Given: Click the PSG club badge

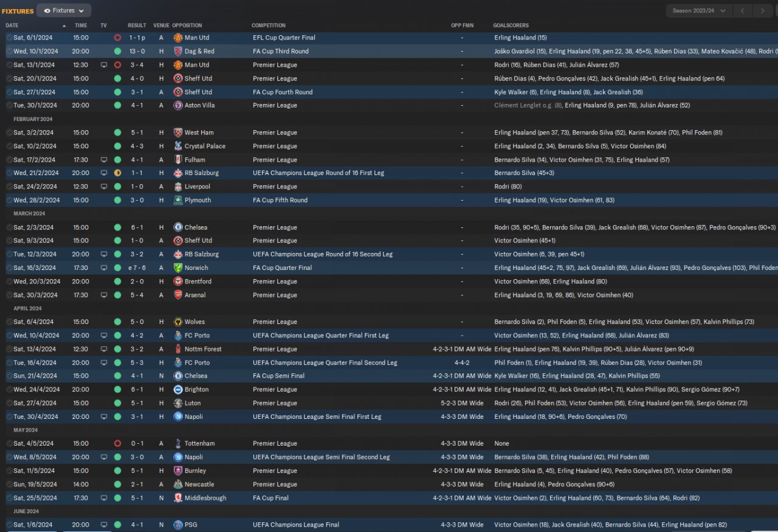Looking at the screenshot, I should 178,525.
